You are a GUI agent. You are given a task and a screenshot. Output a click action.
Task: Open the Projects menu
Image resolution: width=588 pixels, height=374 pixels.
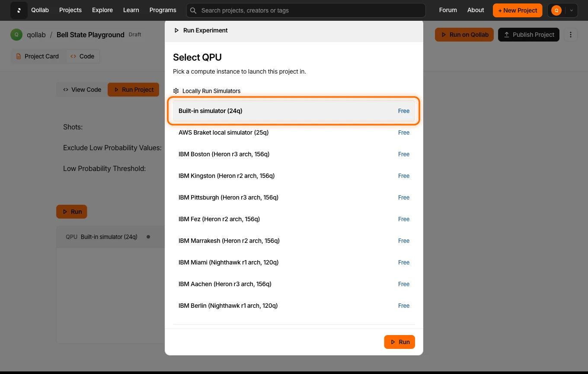pos(70,10)
